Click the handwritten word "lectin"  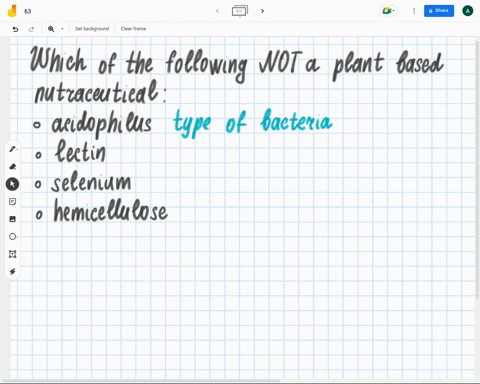(x=80, y=151)
